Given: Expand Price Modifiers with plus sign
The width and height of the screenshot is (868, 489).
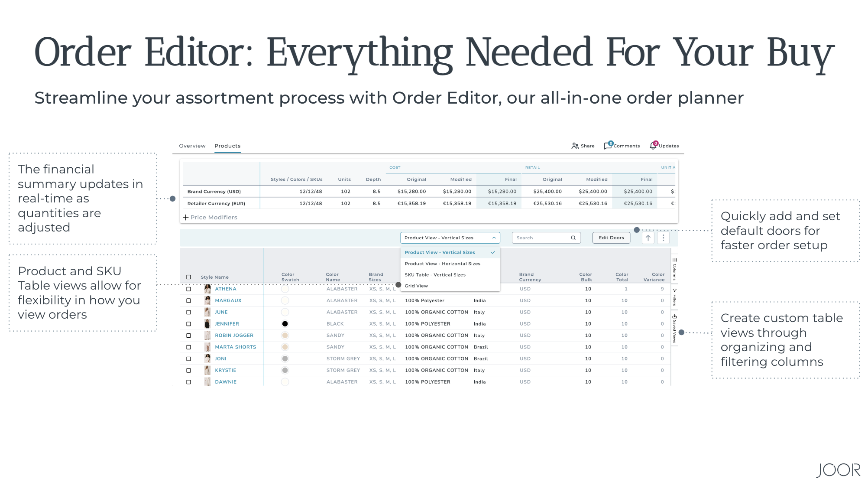Looking at the screenshot, I should [x=185, y=218].
